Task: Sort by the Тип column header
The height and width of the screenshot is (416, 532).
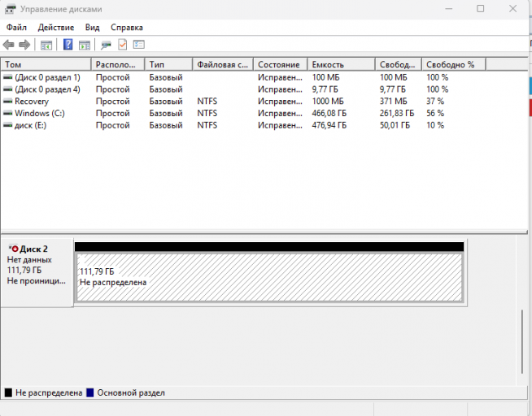Action: click(168, 64)
